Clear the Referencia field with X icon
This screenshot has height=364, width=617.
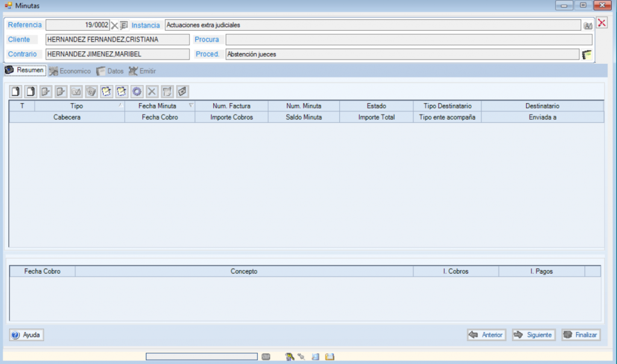[x=114, y=25]
